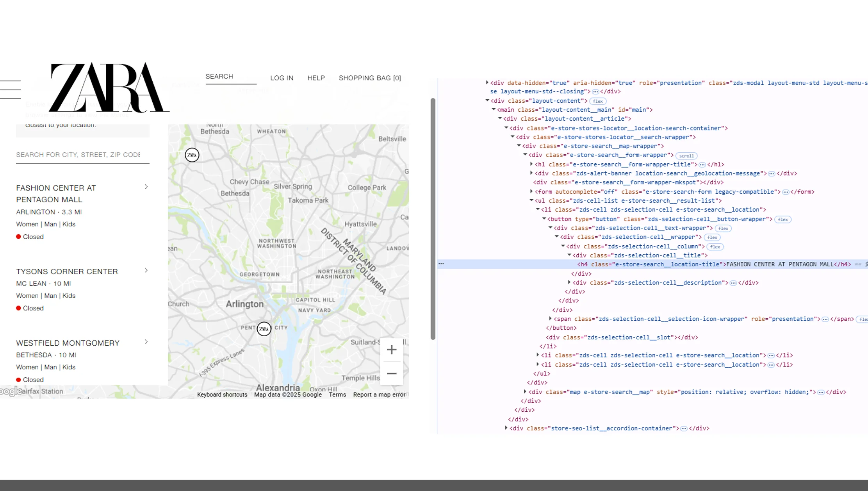Expand second li e-store-search__location
The height and width of the screenshot is (491, 868).
click(538, 355)
